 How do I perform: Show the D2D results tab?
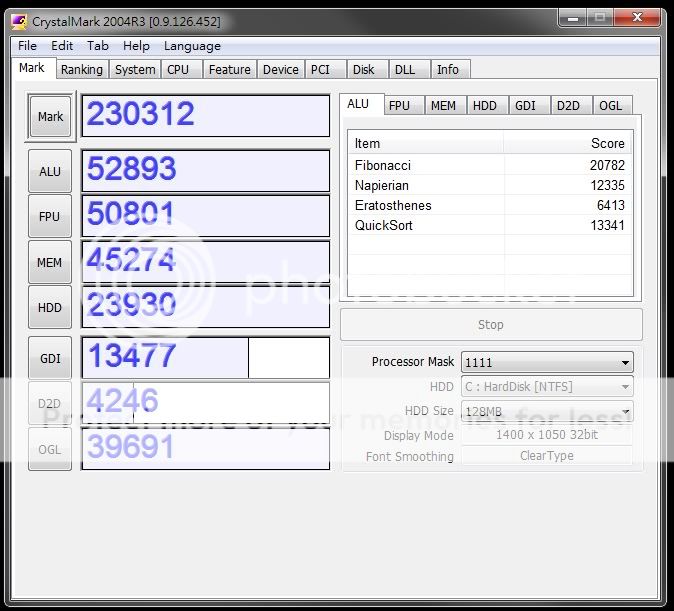(x=572, y=106)
